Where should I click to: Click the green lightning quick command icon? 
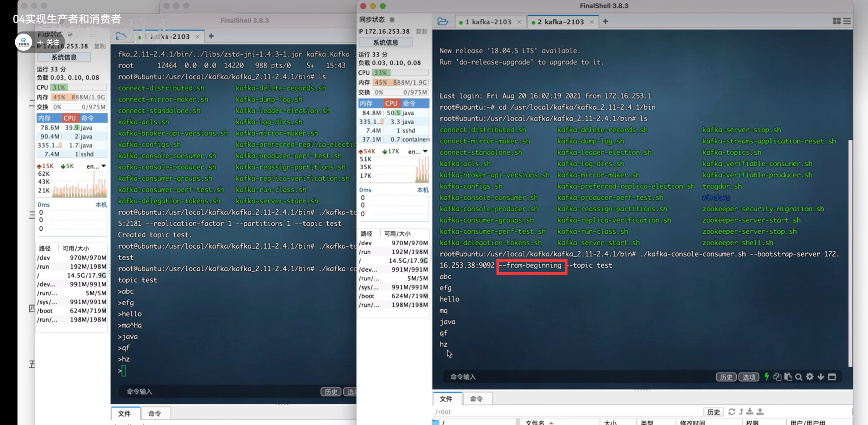tap(766, 377)
